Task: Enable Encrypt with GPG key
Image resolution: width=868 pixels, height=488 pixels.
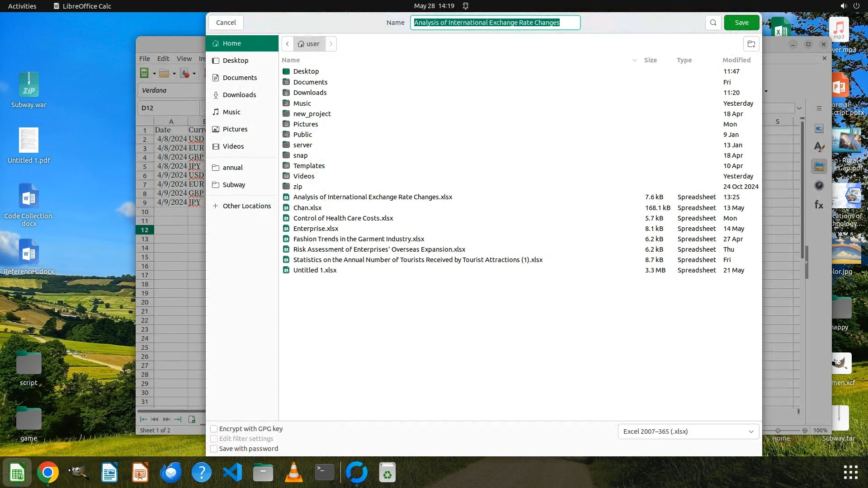Action: pyautogui.click(x=214, y=429)
